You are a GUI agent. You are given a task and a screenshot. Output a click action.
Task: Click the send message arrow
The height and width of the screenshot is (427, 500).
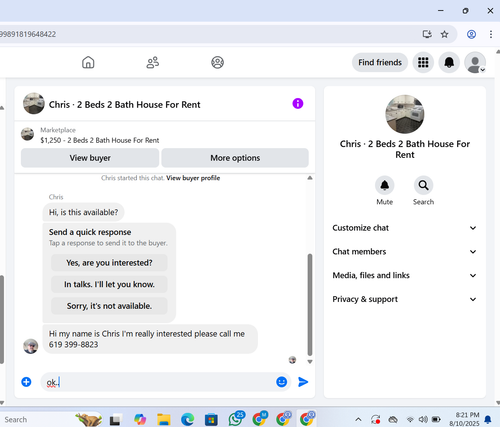(303, 382)
